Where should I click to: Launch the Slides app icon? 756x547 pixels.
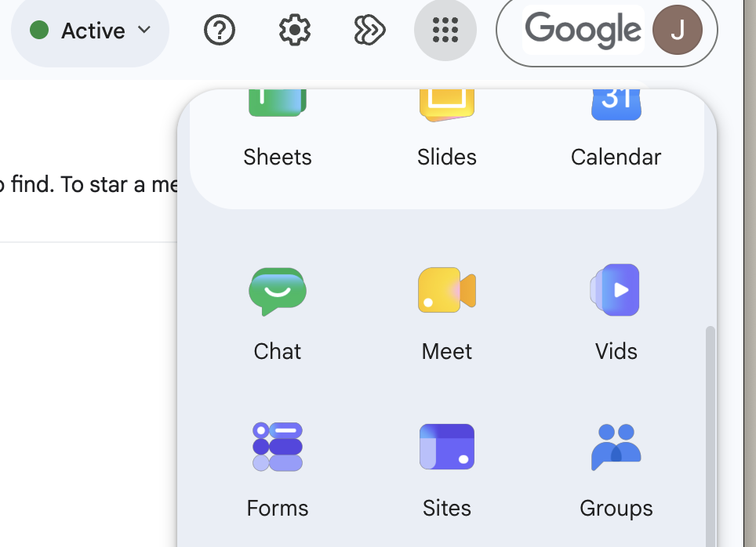click(447, 105)
